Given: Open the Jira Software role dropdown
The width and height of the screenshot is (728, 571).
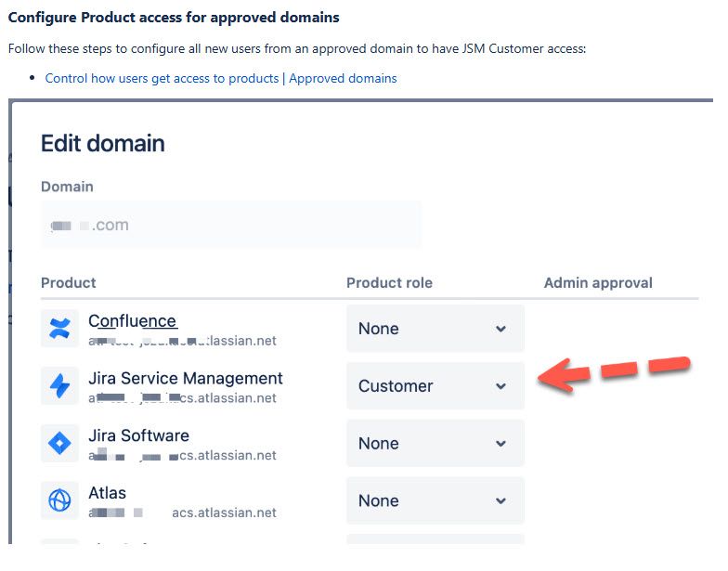Looking at the screenshot, I should (435, 443).
